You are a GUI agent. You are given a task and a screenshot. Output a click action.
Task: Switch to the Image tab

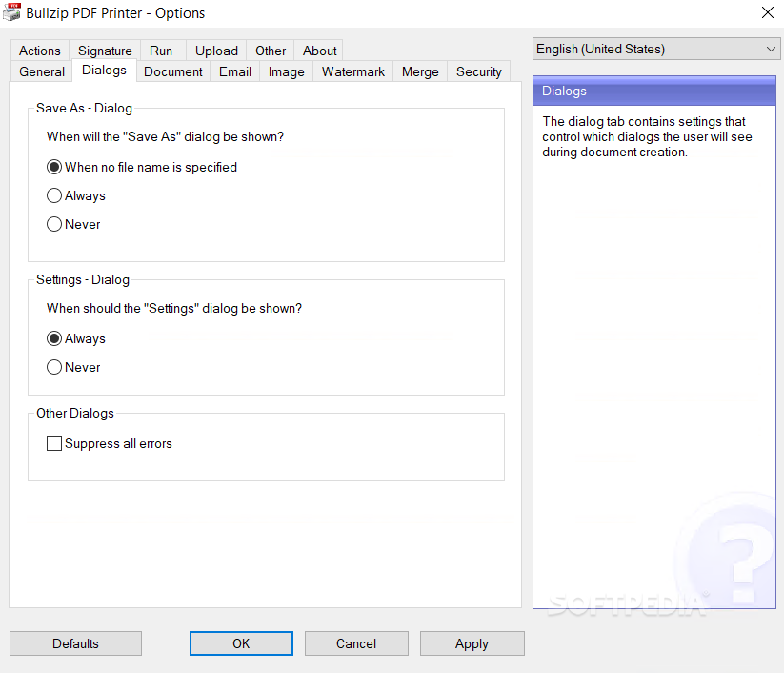point(287,71)
